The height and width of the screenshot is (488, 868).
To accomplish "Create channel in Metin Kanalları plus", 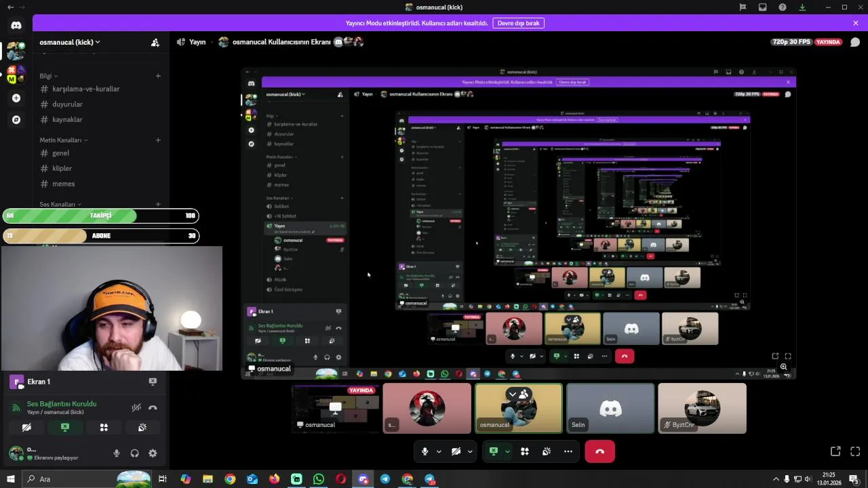I will click(158, 140).
